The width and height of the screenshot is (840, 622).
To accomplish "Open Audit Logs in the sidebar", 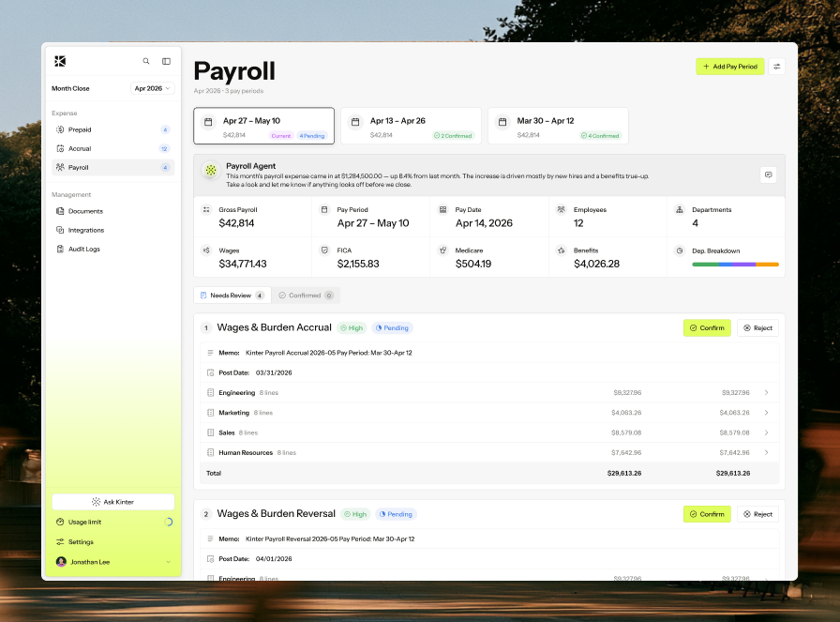I will click(113, 249).
